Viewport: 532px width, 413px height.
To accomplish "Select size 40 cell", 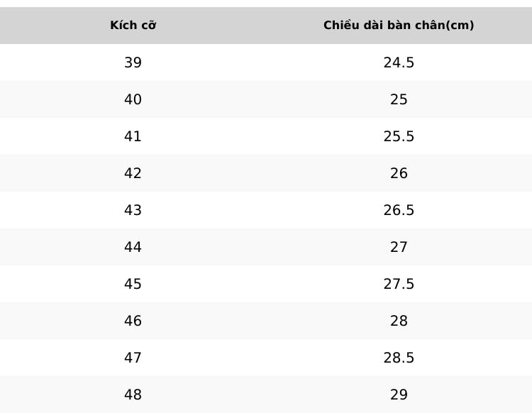I will (x=133, y=99).
